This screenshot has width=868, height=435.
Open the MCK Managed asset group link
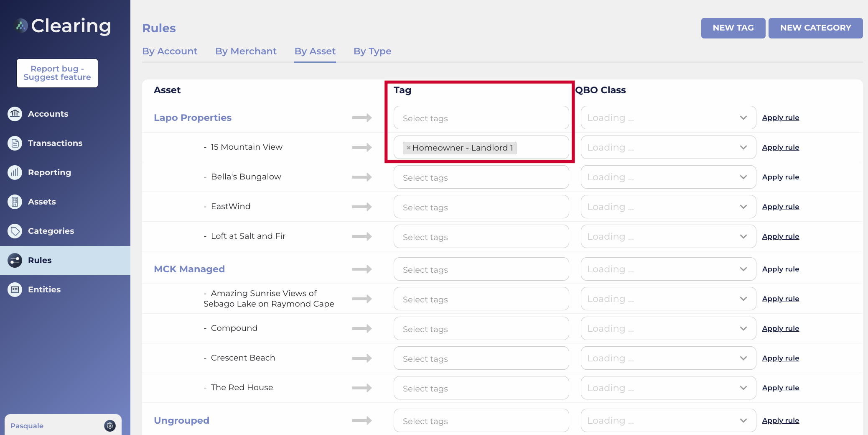(189, 269)
